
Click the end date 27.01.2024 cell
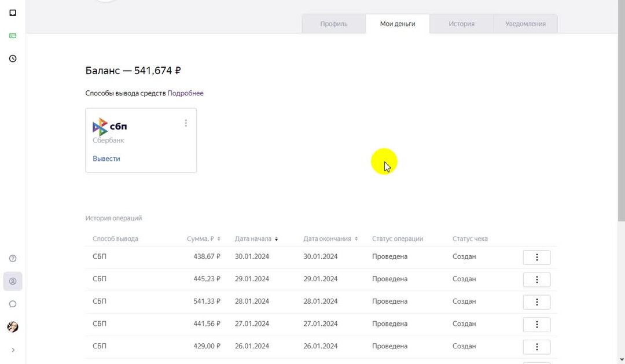click(321, 323)
